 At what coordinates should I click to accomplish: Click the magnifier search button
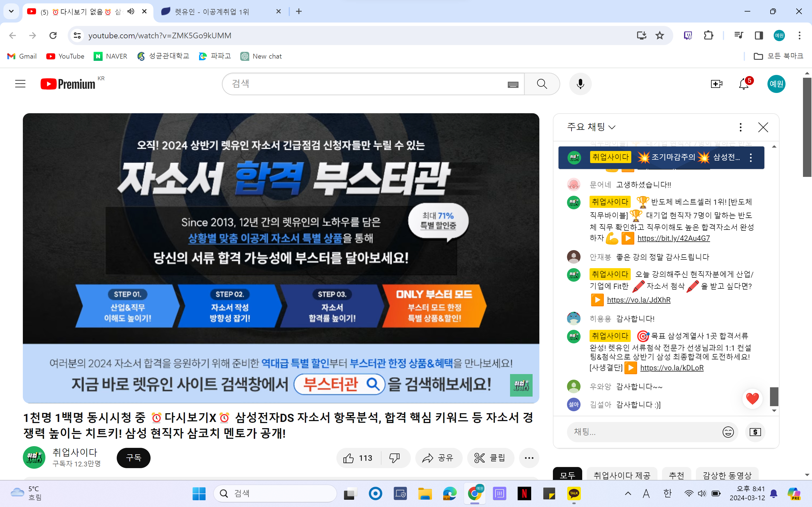(542, 84)
